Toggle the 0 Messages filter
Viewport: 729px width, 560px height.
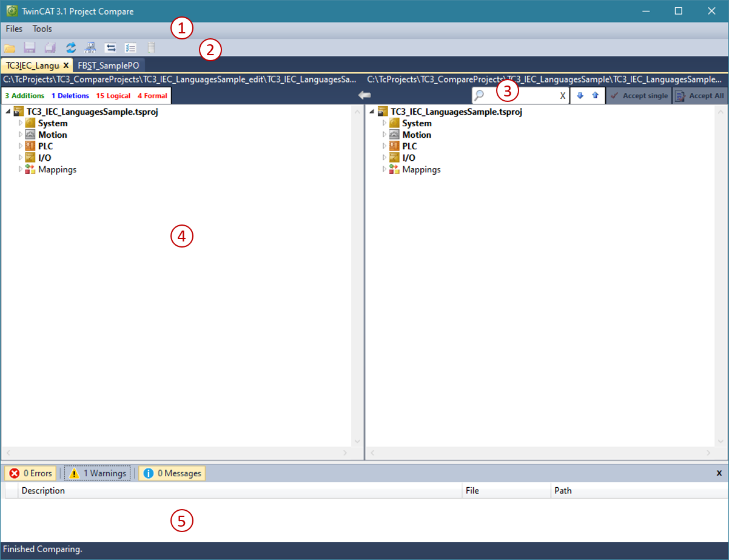[x=172, y=473]
